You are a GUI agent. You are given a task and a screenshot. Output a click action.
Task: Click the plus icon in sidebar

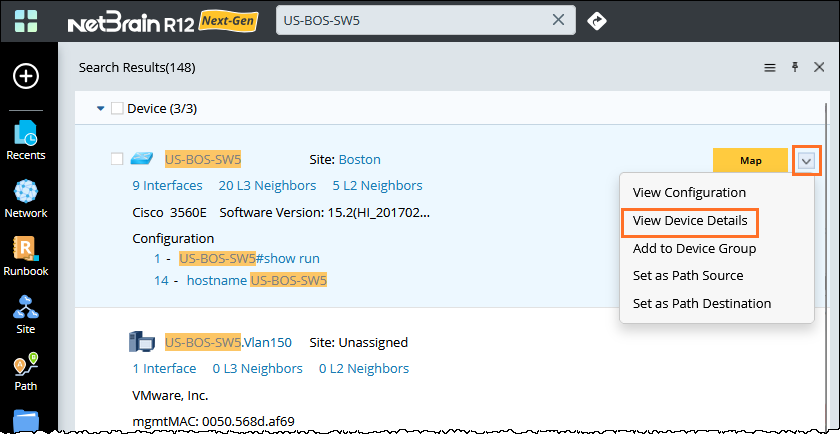click(x=26, y=76)
